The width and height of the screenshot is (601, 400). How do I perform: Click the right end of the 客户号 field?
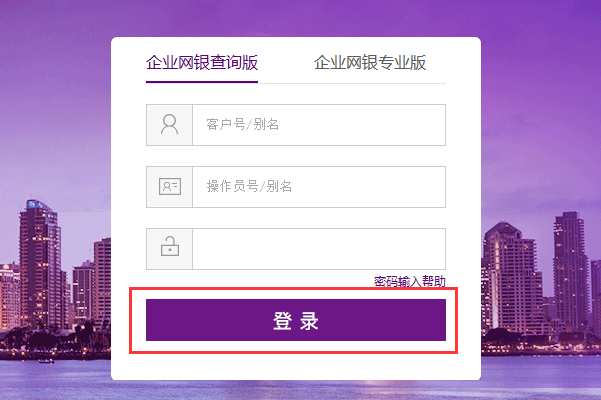tap(430, 125)
